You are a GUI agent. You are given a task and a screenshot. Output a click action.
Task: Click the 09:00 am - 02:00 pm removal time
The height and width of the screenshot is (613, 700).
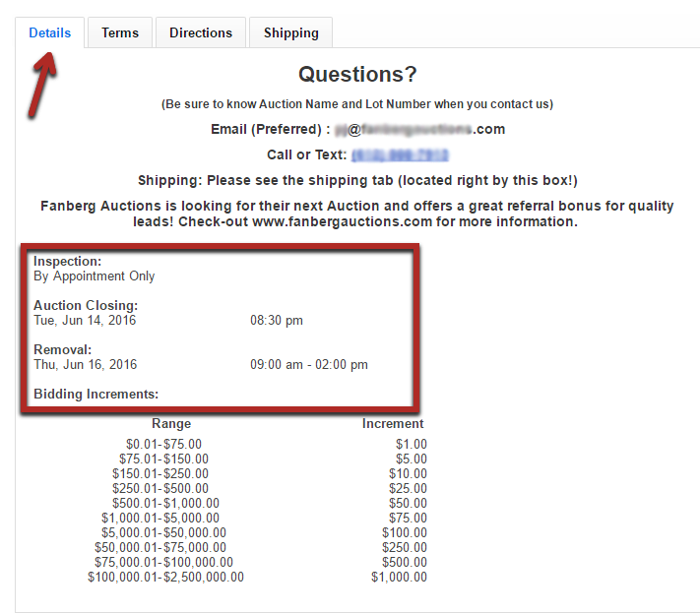(x=308, y=364)
